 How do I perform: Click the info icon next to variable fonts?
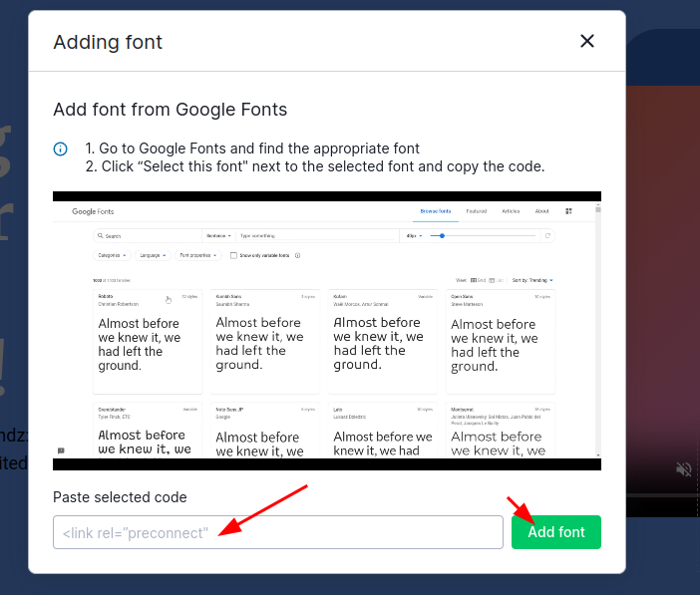click(298, 256)
